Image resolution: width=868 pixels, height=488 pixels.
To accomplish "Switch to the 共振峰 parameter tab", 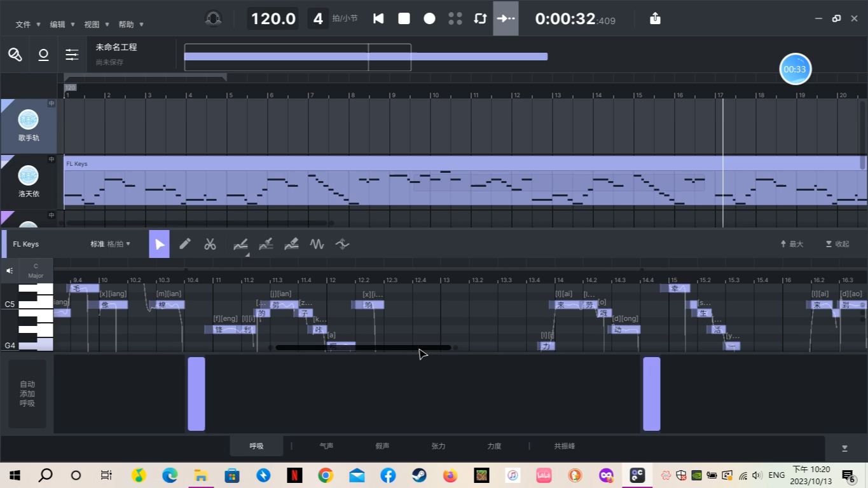I will pos(564,446).
